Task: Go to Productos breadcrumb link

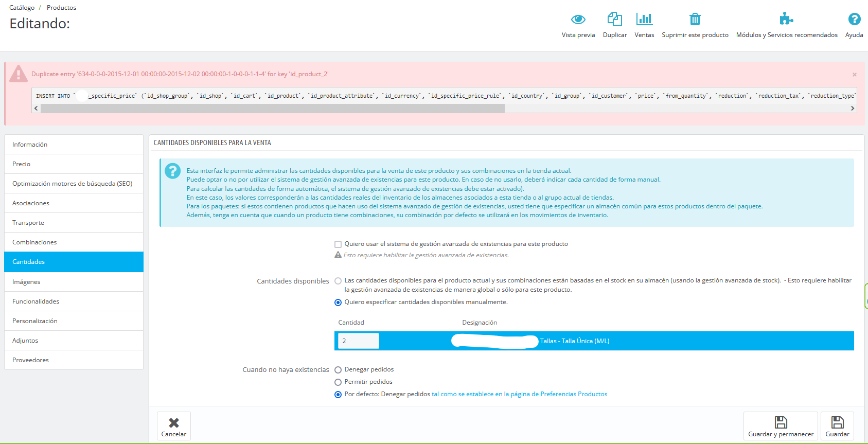Action: click(x=61, y=8)
